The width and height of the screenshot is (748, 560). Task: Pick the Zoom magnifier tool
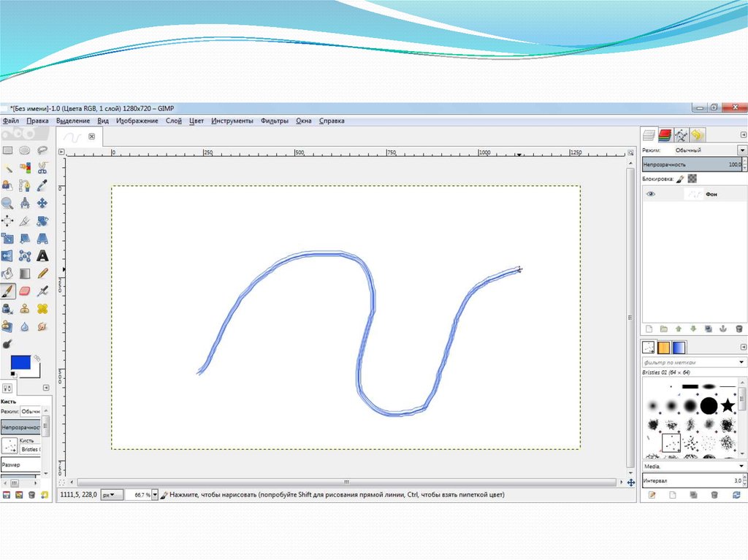click(7, 203)
